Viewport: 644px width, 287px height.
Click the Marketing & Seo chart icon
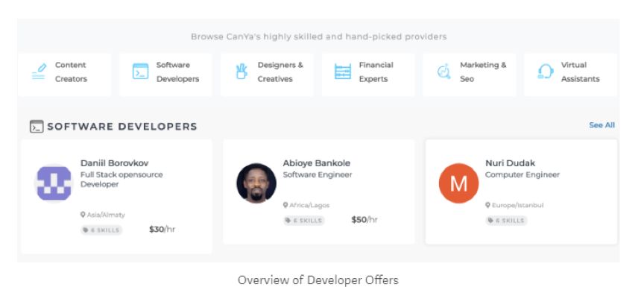coord(443,72)
